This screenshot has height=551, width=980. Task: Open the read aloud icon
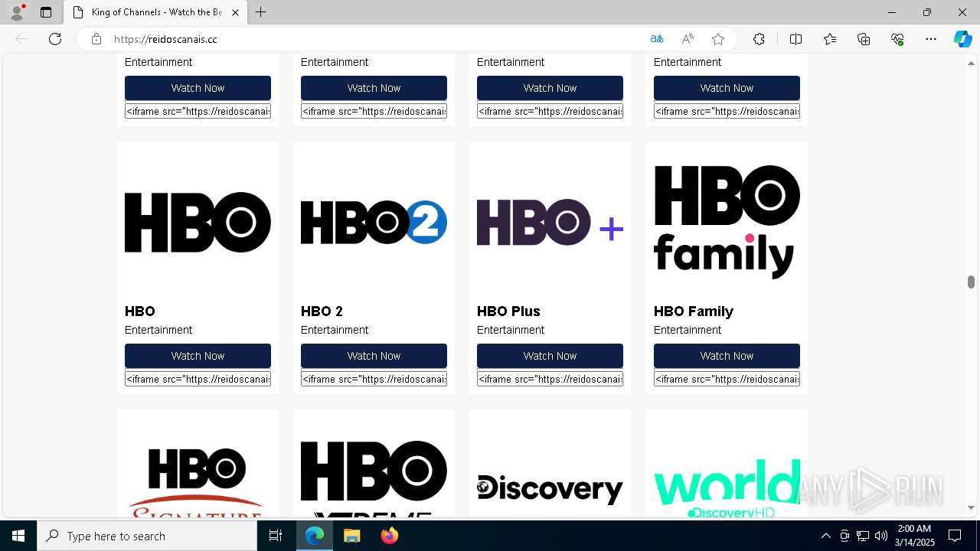688,39
